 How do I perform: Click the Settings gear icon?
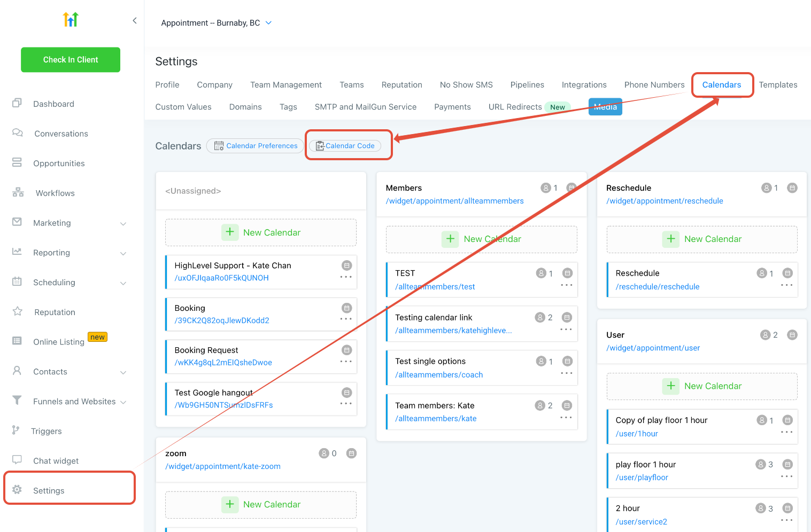pos(17,490)
